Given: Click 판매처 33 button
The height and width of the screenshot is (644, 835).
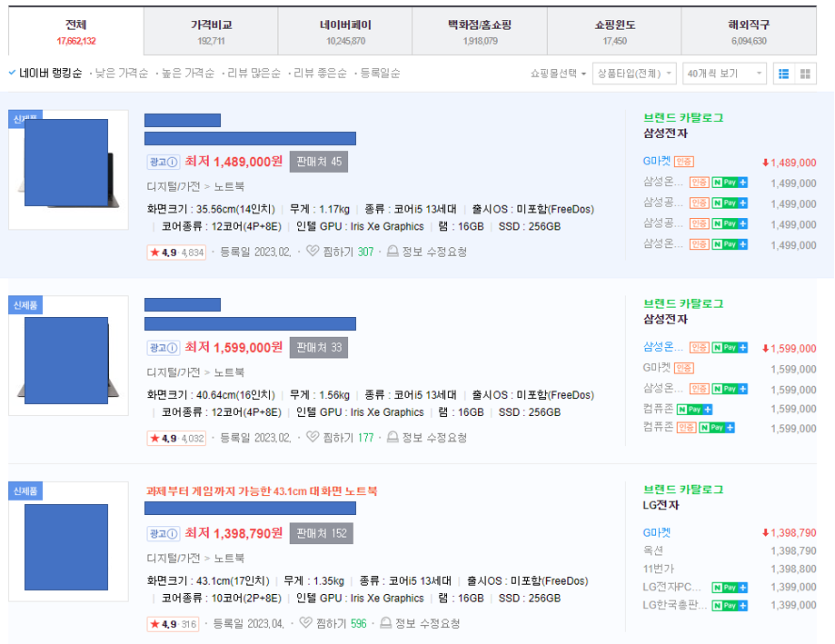Looking at the screenshot, I should pyautogui.click(x=318, y=348).
